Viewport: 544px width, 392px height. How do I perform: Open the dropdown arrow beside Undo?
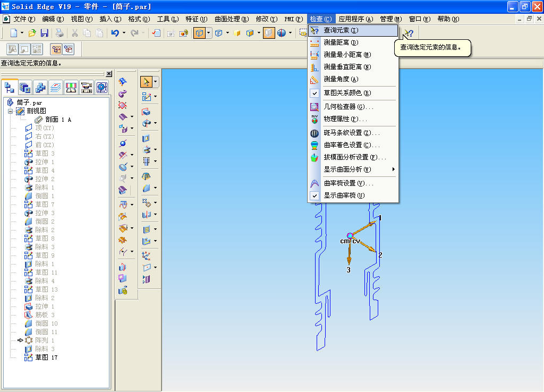click(124, 33)
